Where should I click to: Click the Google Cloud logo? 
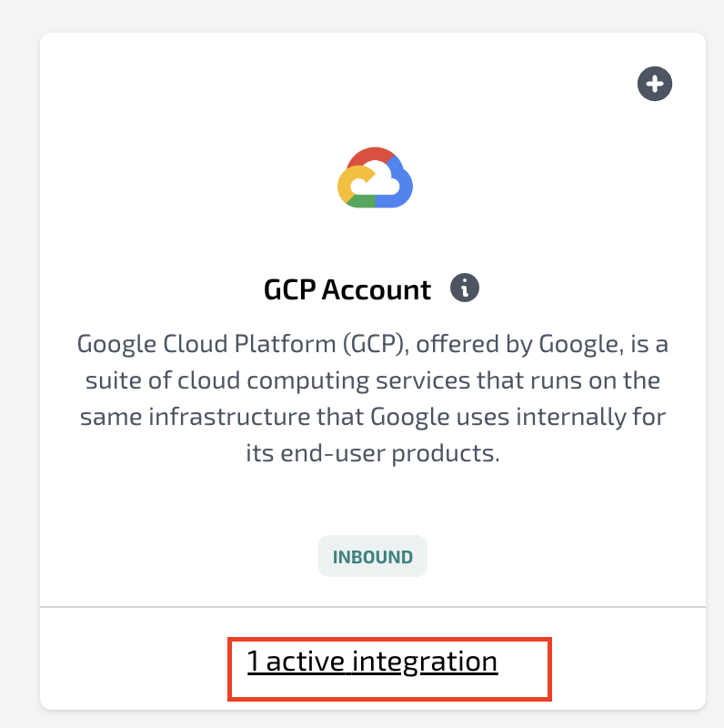375,177
